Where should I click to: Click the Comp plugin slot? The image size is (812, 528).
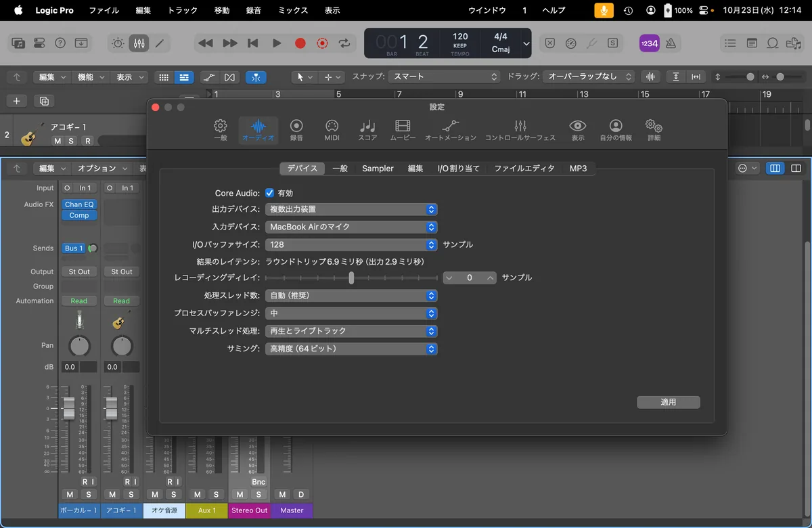(x=79, y=215)
